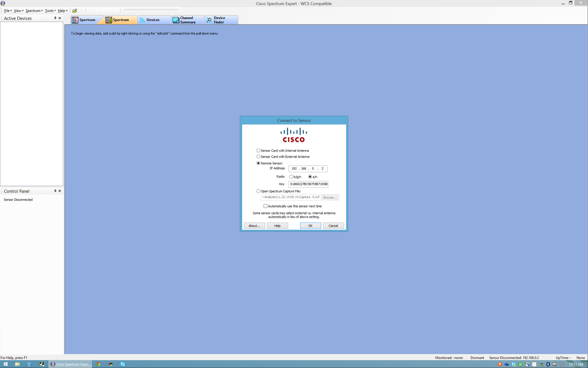Click the orange up-arrow tray icon
Viewport: 588px width, 368px height.
[x=499, y=364]
